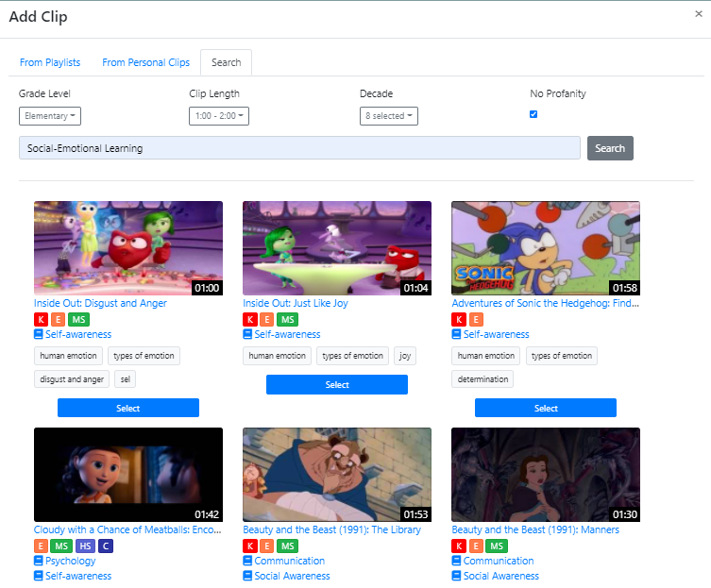
Task: Click the E badge under Beauty and the Beast: The Library
Action: (x=267, y=546)
